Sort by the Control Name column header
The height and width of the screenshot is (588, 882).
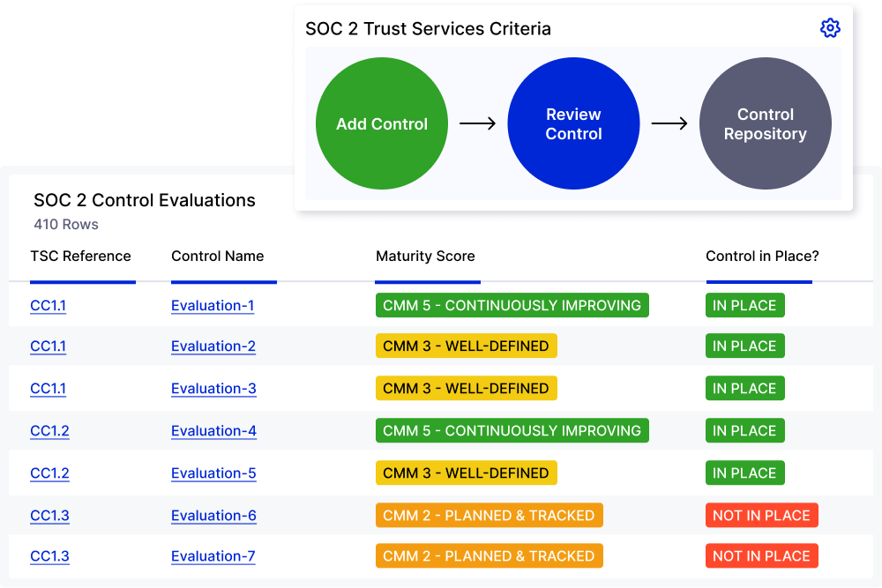pyautogui.click(x=217, y=257)
